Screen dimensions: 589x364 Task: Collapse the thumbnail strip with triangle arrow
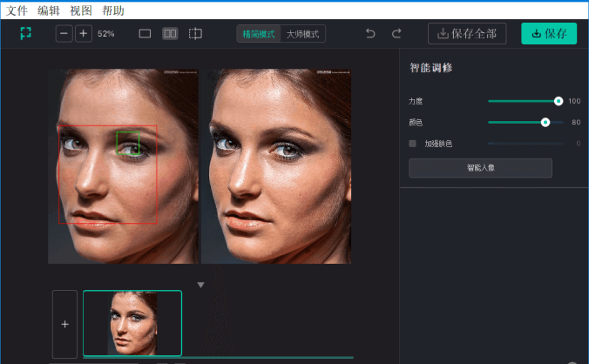(200, 284)
